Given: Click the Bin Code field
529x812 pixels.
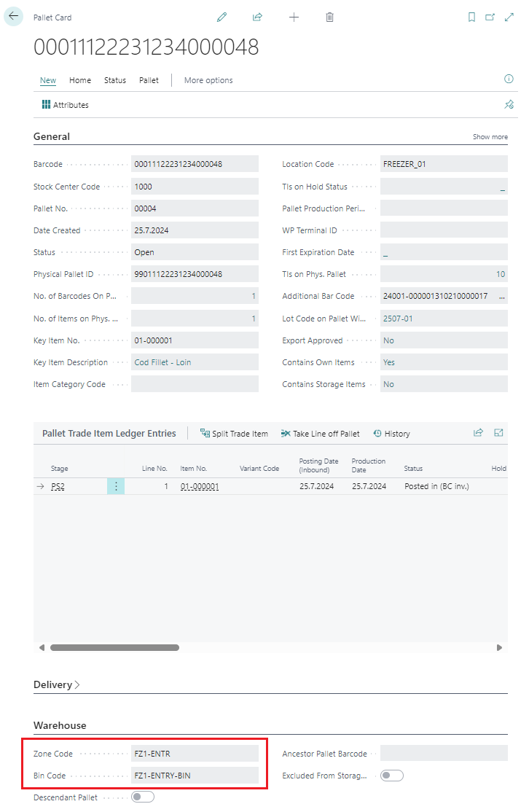Looking at the screenshot, I should (194, 776).
